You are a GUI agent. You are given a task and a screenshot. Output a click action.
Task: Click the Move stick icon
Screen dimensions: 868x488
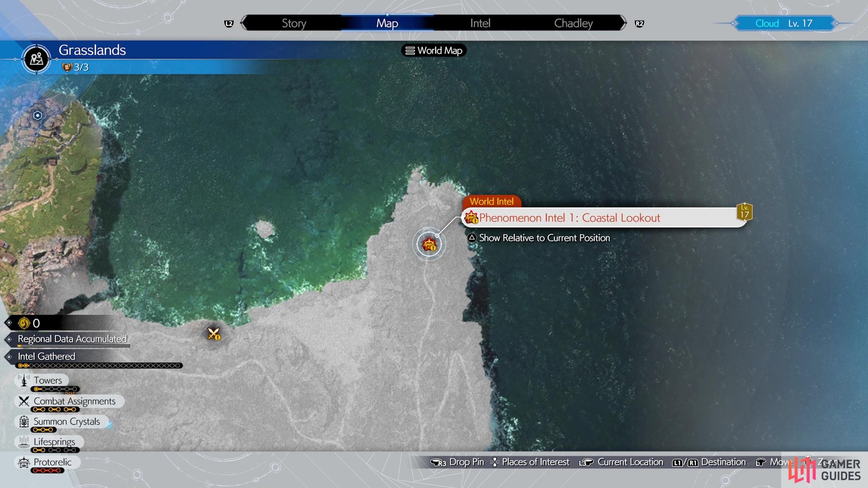click(761, 462)
